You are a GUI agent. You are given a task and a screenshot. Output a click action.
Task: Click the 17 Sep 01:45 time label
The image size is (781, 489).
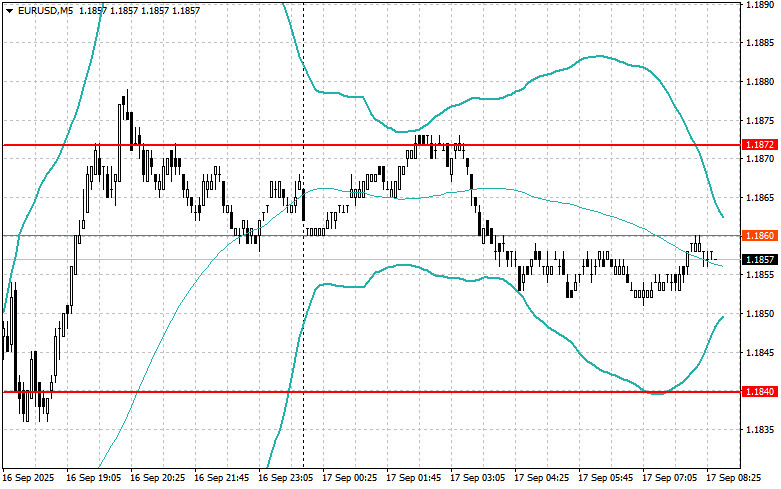pos(413,478)
